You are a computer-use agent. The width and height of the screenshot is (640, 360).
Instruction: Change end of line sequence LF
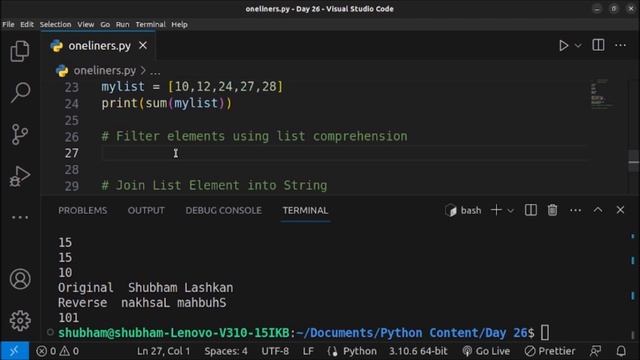click(308, 351)
